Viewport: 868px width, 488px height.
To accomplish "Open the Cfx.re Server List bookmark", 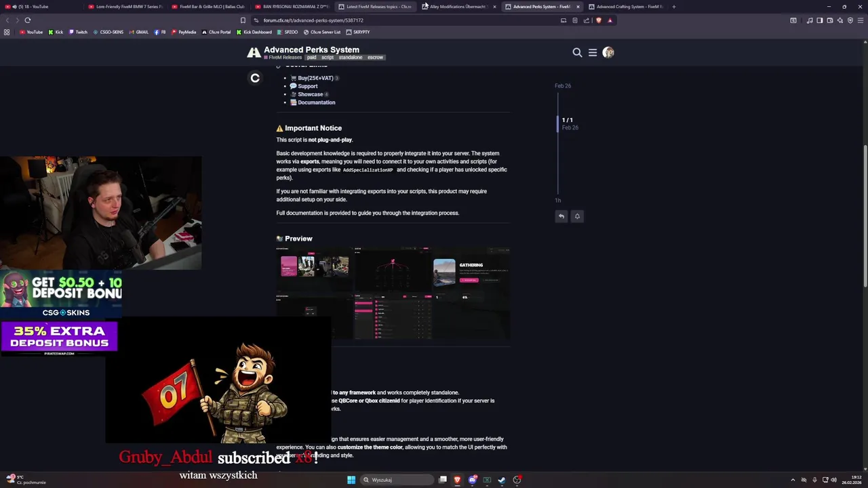I will click(322, 32).
